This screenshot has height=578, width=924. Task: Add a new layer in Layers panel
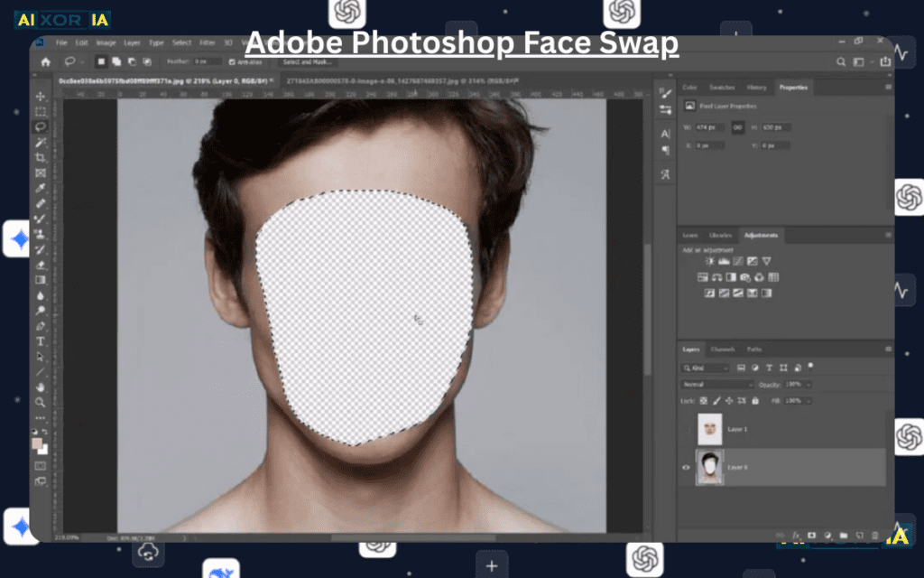(x=860, y=535)
